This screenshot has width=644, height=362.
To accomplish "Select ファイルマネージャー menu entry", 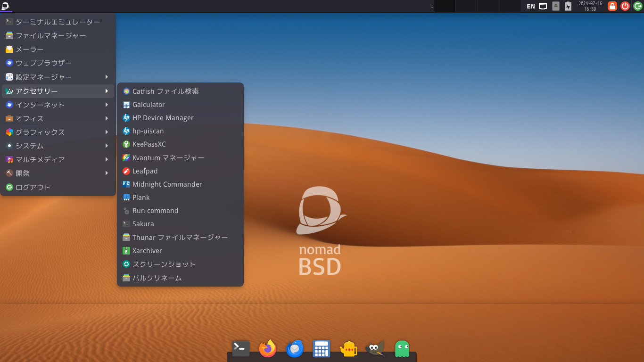I will (x=58, y=35).
